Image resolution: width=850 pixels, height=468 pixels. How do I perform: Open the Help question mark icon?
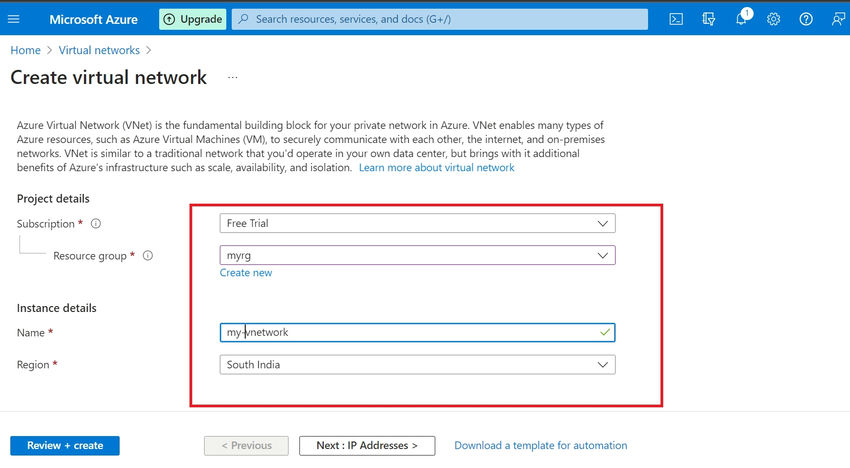pos(806,19)
